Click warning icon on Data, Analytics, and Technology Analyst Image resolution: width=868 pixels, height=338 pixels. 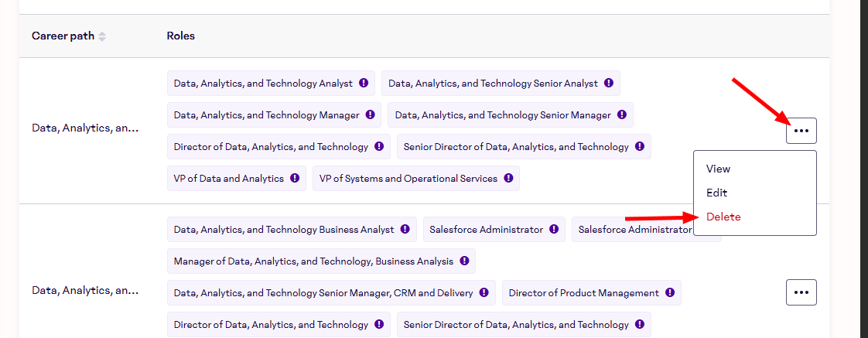(x=364, y=84)
